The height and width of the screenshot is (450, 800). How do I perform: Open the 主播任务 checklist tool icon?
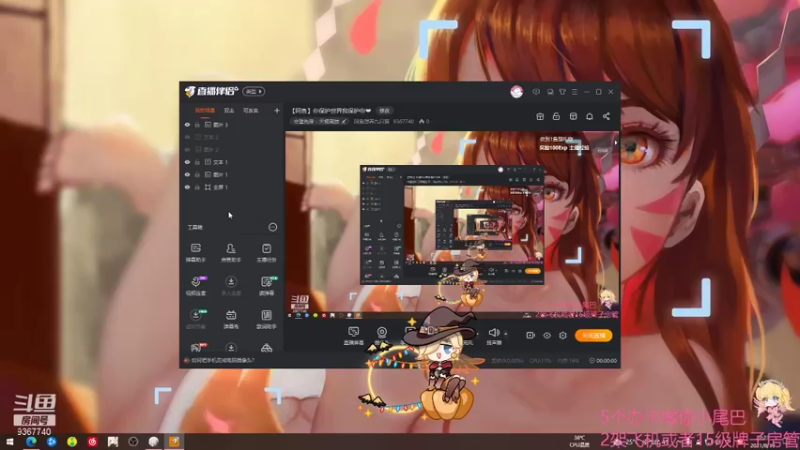pos(266,253)
